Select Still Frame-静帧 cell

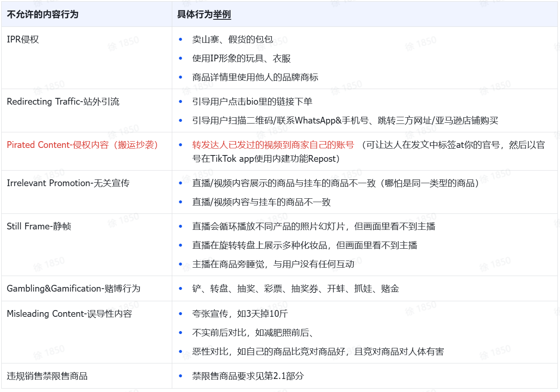click(87, 245)
